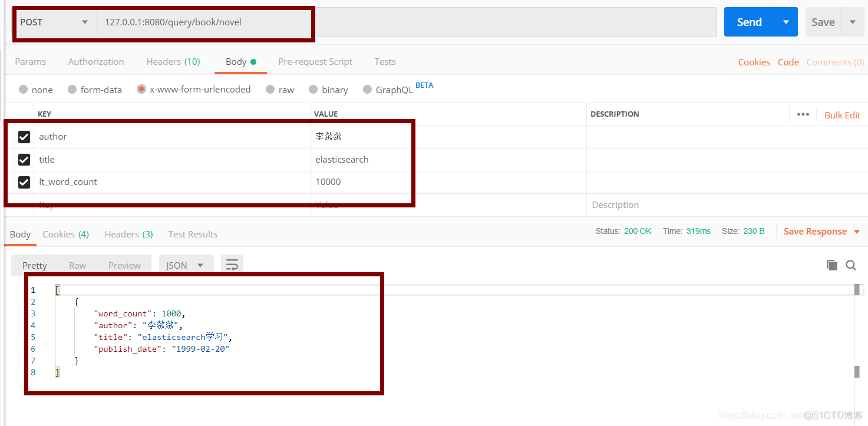Viewport: 868px width, 426px height.
Task: Open the Authorization tab
Action: pyautogui.click(x=96, y=62)
